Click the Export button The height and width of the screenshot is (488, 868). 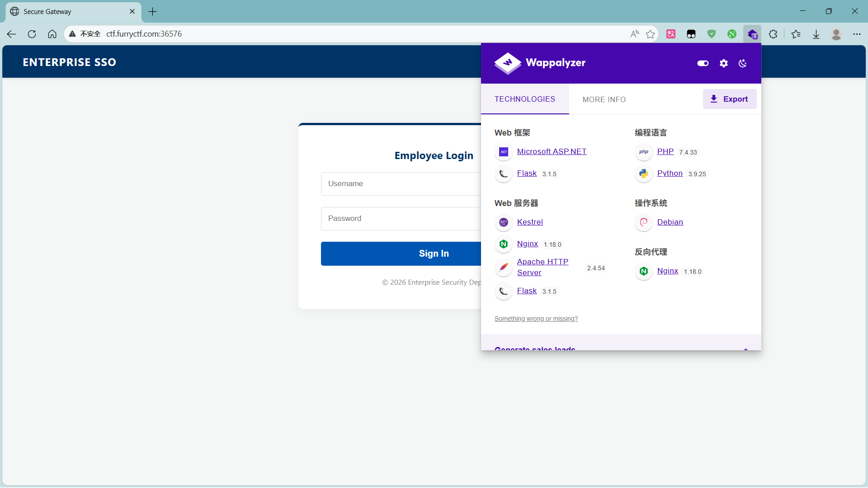tap(729, 99)
